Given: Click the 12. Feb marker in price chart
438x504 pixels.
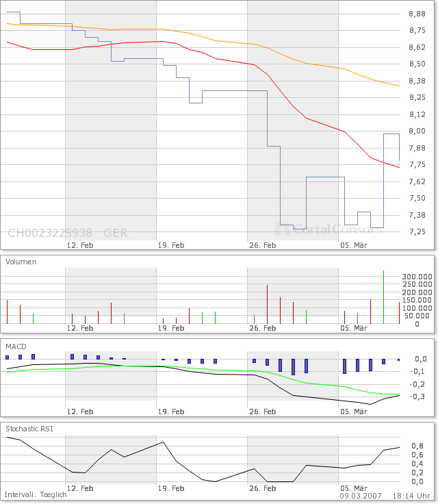Looking at the screenshot, I should (x=81, y=244).
